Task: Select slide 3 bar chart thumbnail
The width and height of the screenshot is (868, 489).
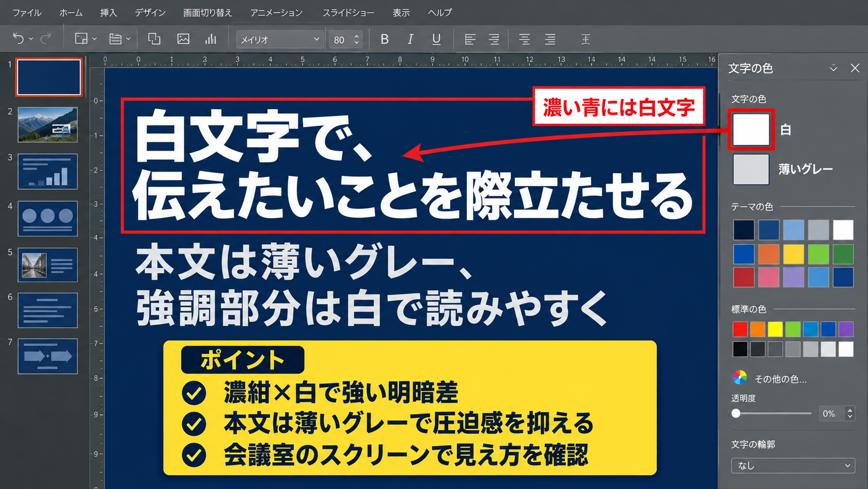Action: click(48, 171)
